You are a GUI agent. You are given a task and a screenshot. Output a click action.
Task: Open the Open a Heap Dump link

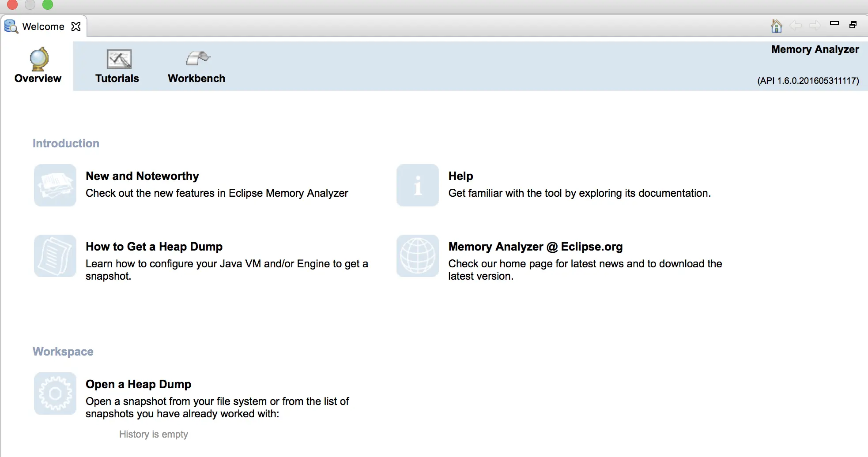pos(138,384)
